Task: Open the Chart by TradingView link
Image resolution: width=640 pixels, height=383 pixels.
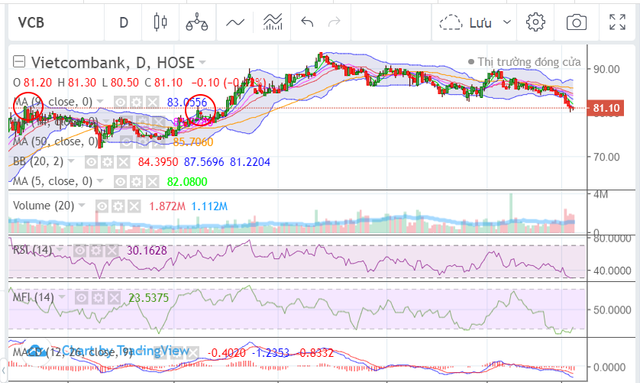Action: [125, 350]
